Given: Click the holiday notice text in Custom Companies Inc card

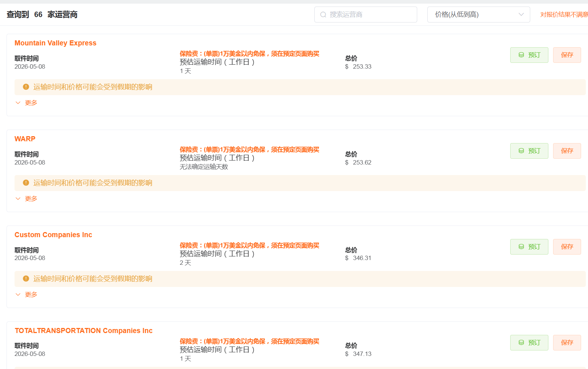Looking at the screenshot, I should (x=93, y=279).
